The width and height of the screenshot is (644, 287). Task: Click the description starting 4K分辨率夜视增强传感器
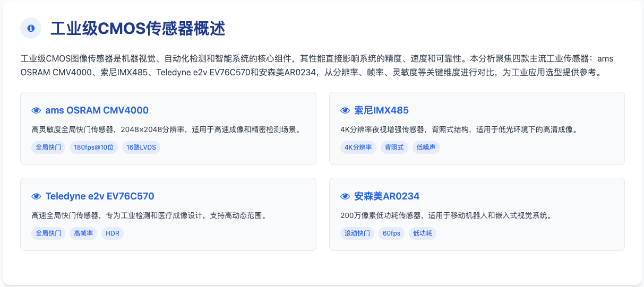(459, 129)
